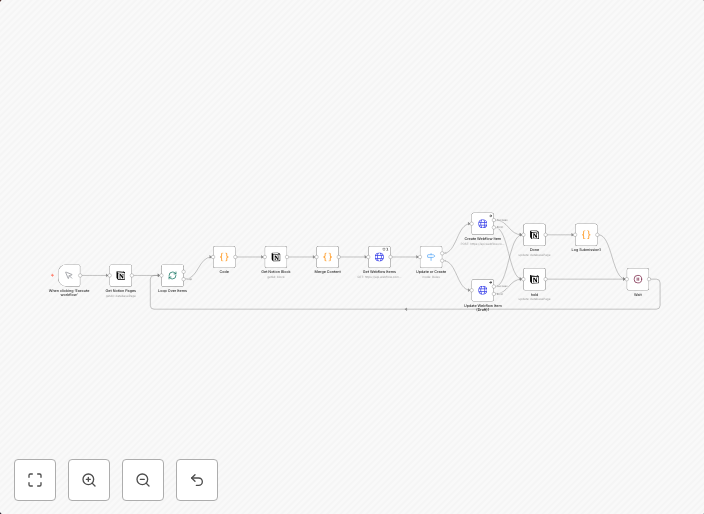Screen dimensions: 704x514
Task: Zoom in on the canvas
Action: pos(89,480)
